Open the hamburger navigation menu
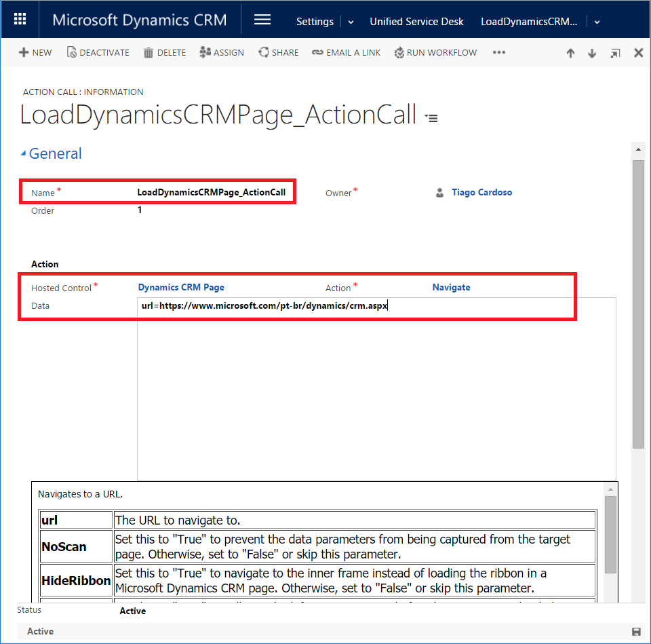 pos(262,20)
